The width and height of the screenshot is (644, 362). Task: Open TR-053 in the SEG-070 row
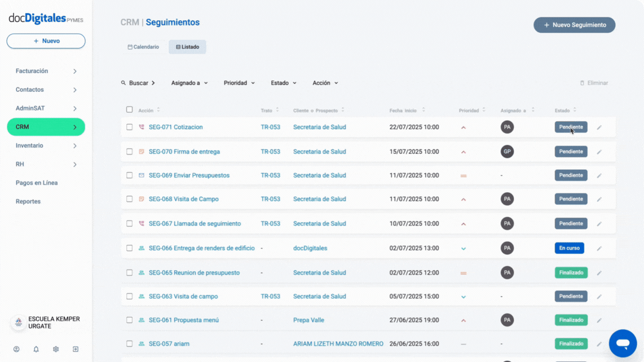click(x=270, y=152)
